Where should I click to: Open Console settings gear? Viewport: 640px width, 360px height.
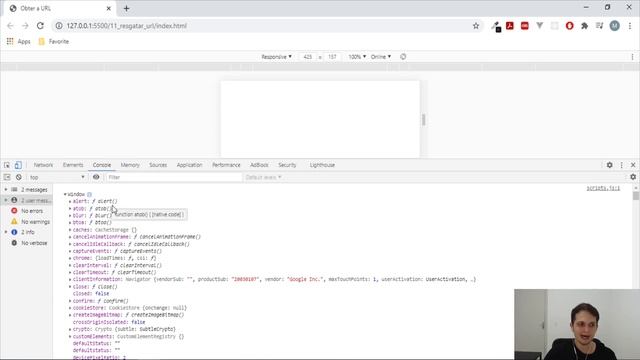pos(633,177)
